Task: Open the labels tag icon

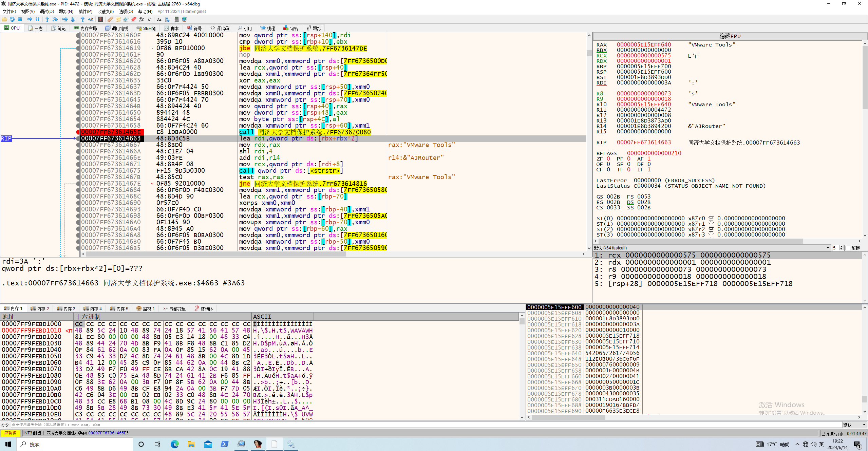Action: tap(126, 19)
